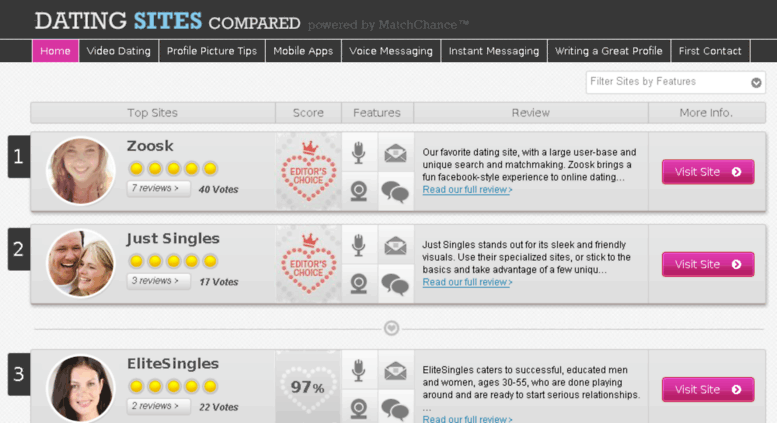Image resolution: width=777 pixels, height=423 pixels.
Task: Click the More Info. column header
Action: [707, 113]
